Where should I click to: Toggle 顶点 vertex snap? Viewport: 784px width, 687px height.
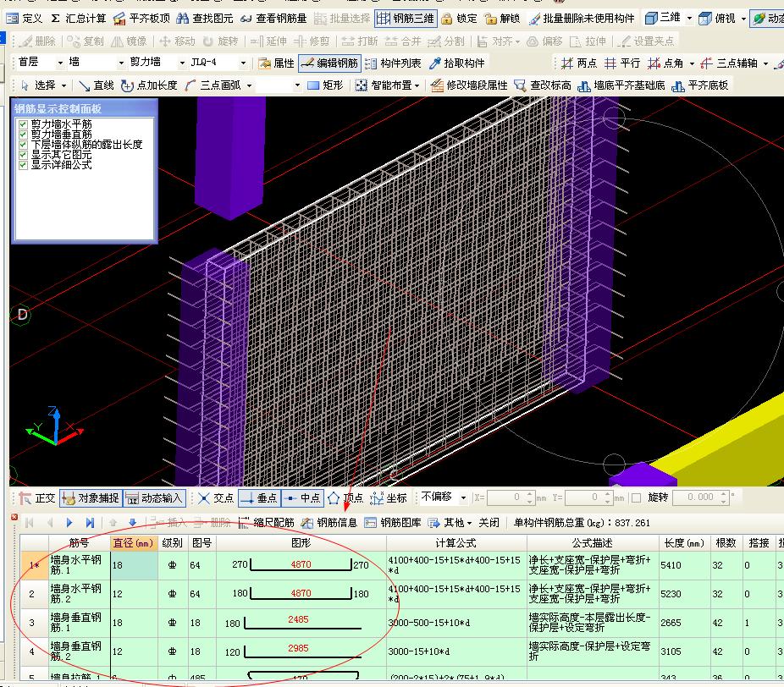click(x=345, y=498)
